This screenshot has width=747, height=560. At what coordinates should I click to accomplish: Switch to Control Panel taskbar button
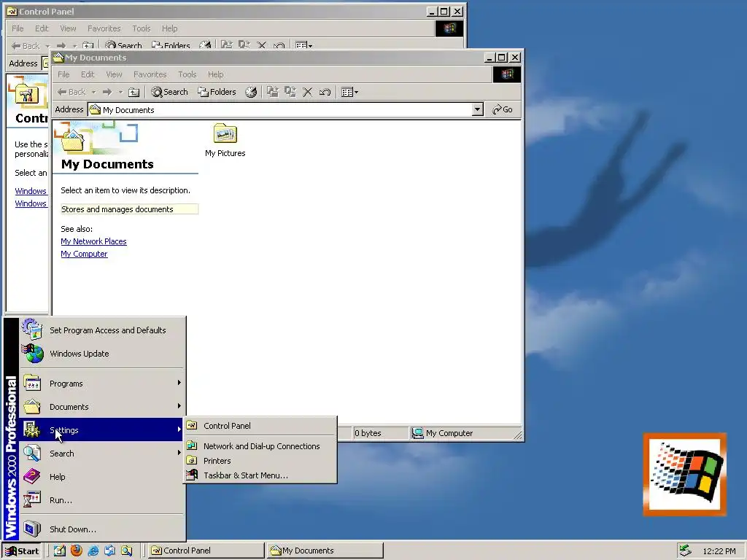[206, 551]
